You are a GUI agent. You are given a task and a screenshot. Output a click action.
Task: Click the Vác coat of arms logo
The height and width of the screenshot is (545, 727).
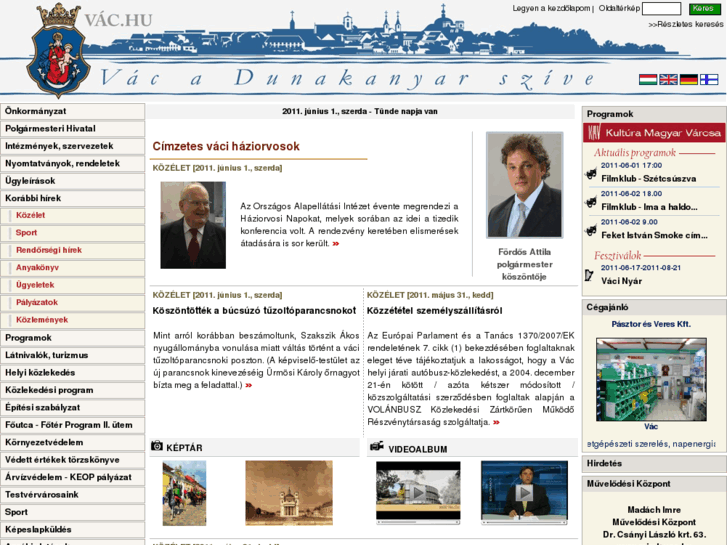(x=58, y=50)
